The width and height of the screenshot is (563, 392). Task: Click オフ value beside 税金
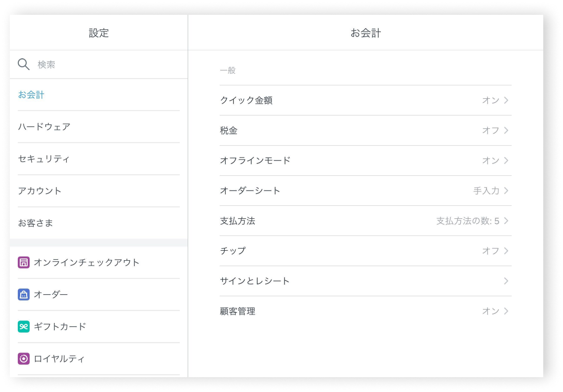[491, 130]
